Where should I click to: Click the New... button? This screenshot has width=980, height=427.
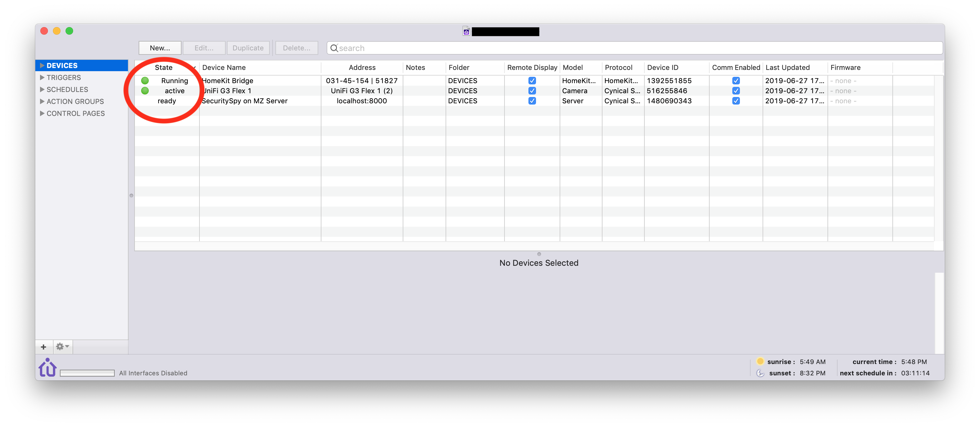[x=160, y=48]
